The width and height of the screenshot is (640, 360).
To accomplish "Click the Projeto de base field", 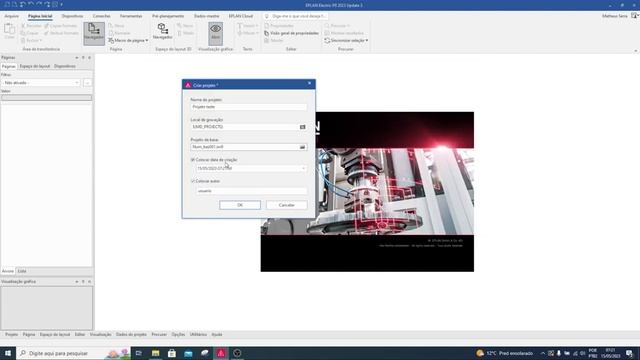I will click(244, 147).
